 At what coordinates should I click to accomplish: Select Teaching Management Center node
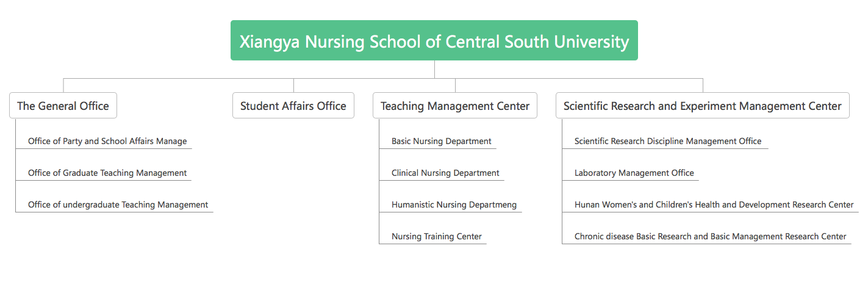[x=454, y=106]
